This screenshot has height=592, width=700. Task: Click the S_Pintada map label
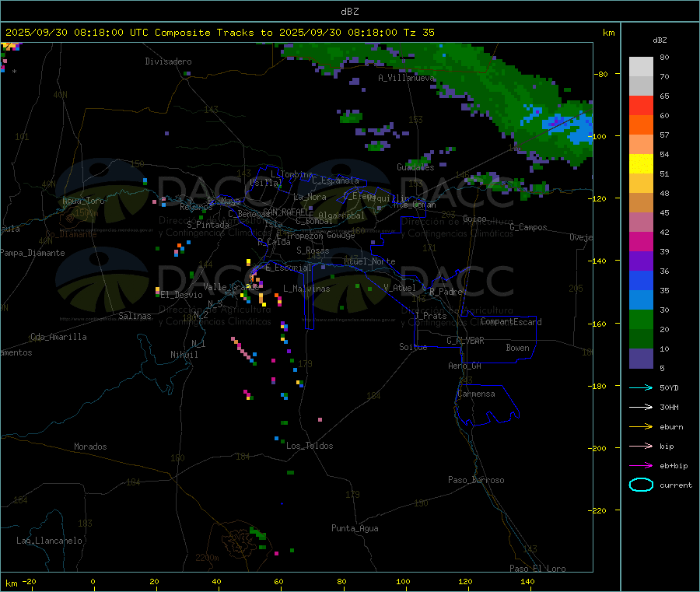pos(208,225)
